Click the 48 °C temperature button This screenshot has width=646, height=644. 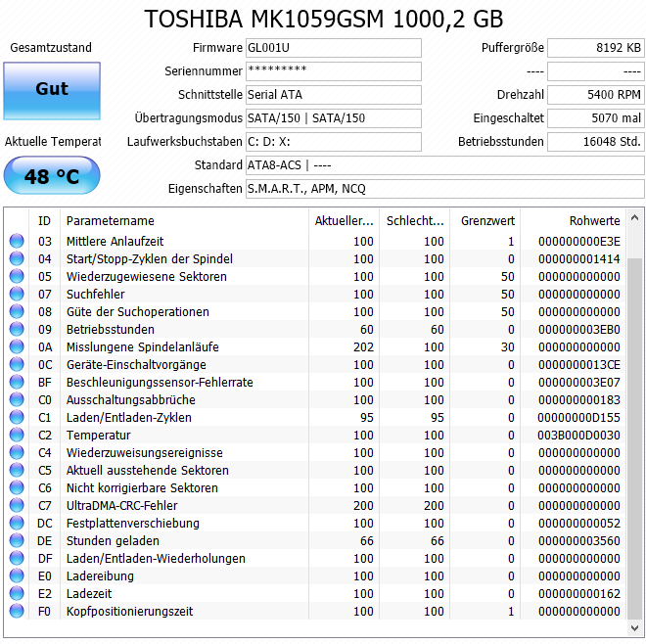52,175
